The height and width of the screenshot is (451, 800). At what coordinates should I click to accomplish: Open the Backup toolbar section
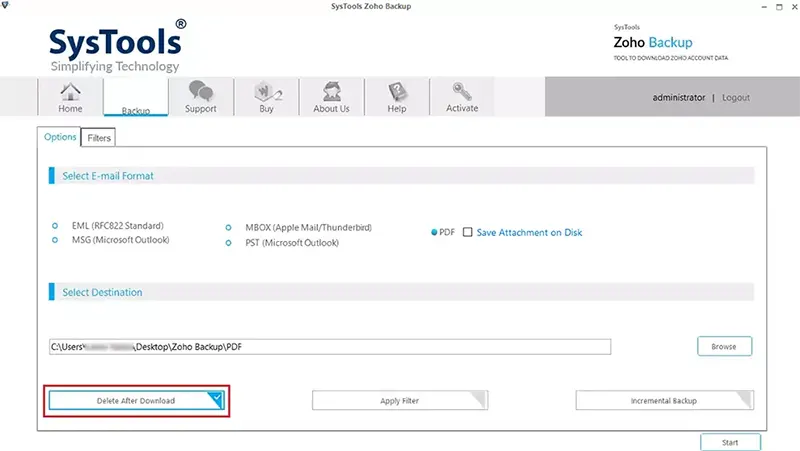pos(136,97)
